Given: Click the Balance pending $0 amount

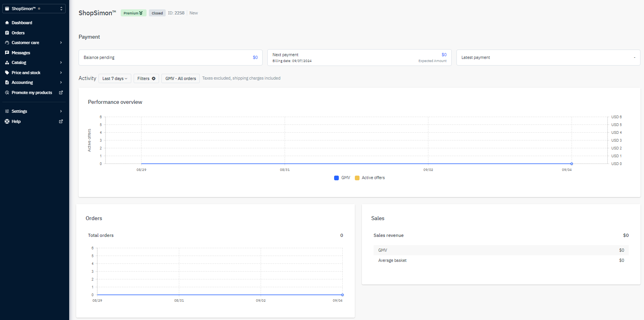Looking at the screenshot, I should click(x=255, y=57).
